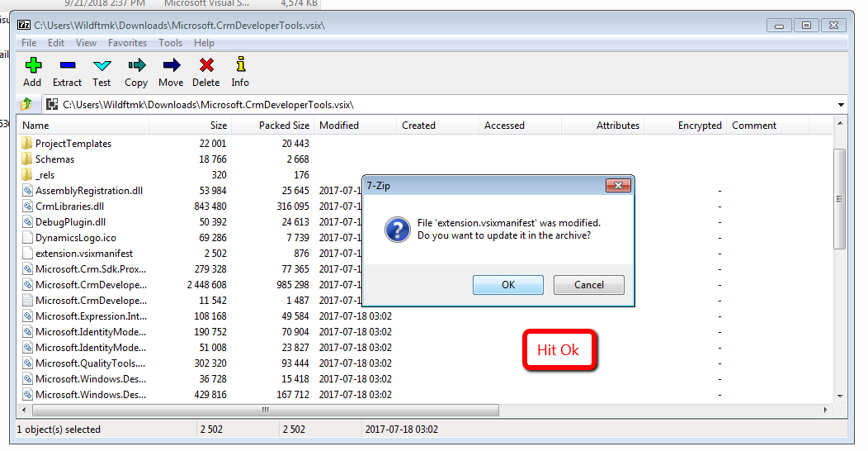Image resolution: width=868 pixels, height=451 pixels.
Task: Open the Tools menu
Action: 170,43
